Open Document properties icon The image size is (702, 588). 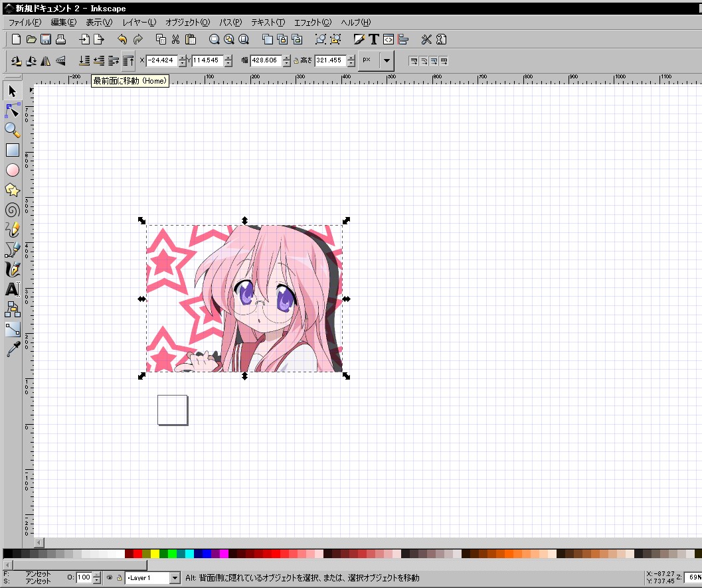[x=442, y=39]
